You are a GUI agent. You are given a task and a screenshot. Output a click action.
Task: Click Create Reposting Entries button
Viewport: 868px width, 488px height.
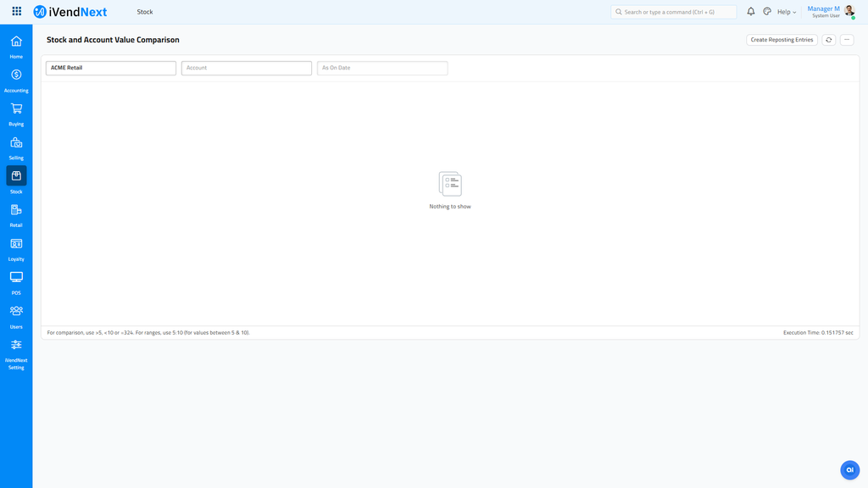pyautogui.click(x=782, y=40)
